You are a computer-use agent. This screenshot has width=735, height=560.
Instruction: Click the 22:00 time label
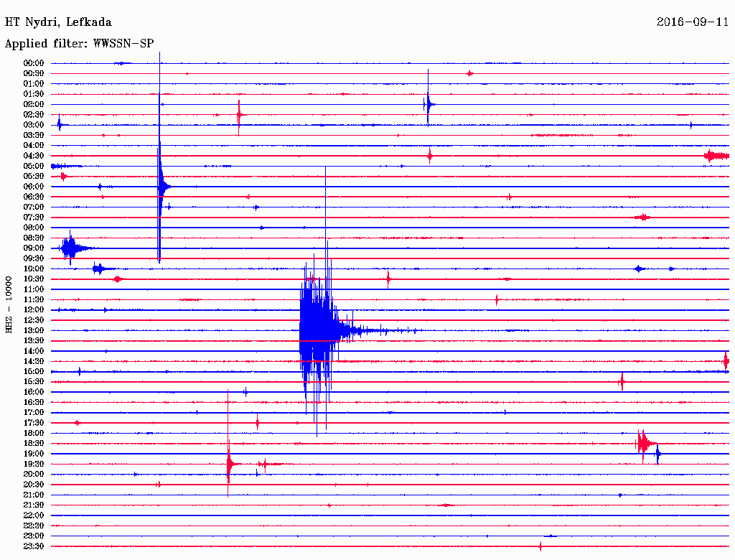34,515
